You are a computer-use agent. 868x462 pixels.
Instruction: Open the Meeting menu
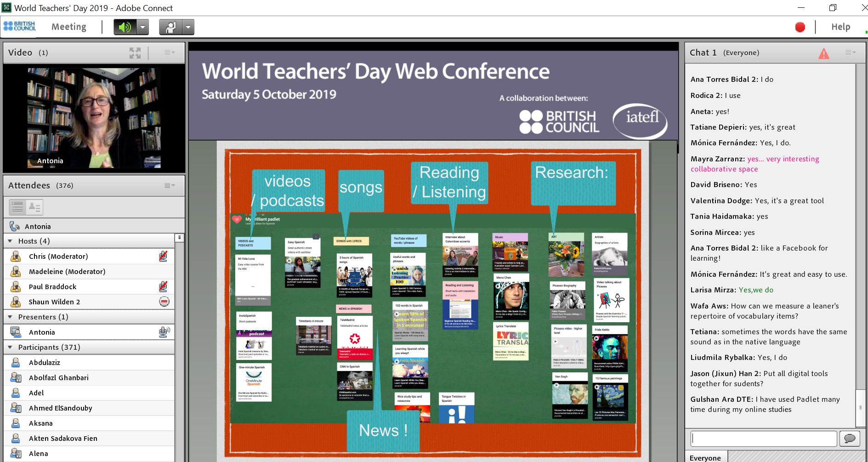[69, 27]
